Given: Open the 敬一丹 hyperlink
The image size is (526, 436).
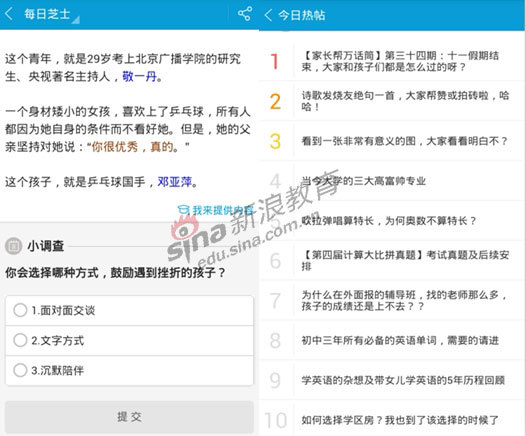Looking at the screenshot, I should [140, 77].
